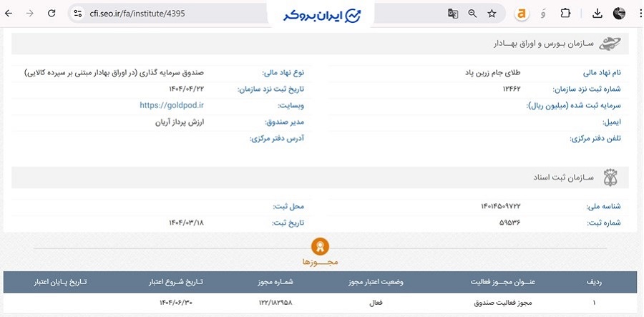Click the نوع نهاد مالی label
644x317 pixels.
click(283, 73)
